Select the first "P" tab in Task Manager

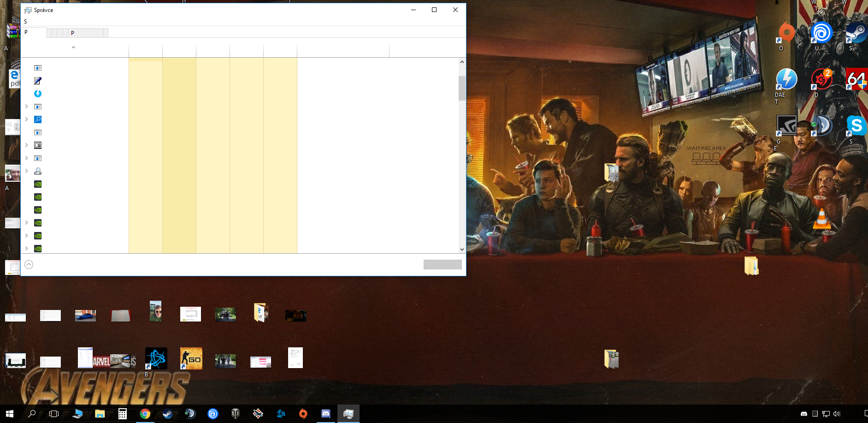point(34,32)
